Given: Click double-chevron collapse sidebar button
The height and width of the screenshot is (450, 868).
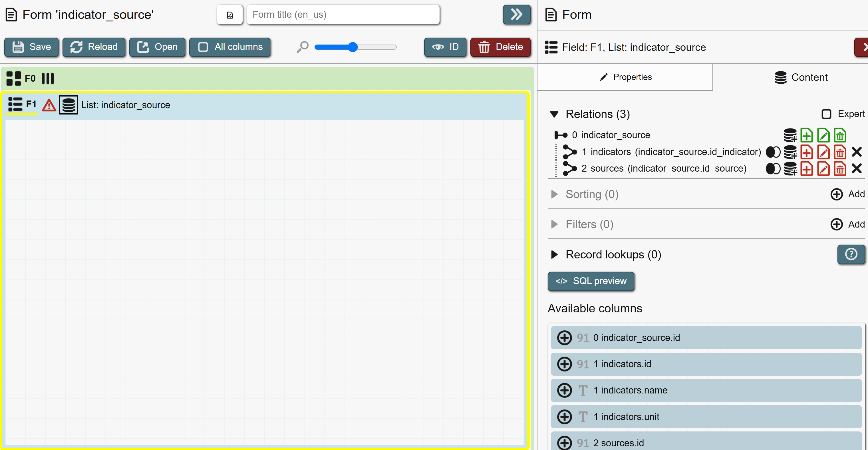Looking at the screenshot, I should point(516,15).
